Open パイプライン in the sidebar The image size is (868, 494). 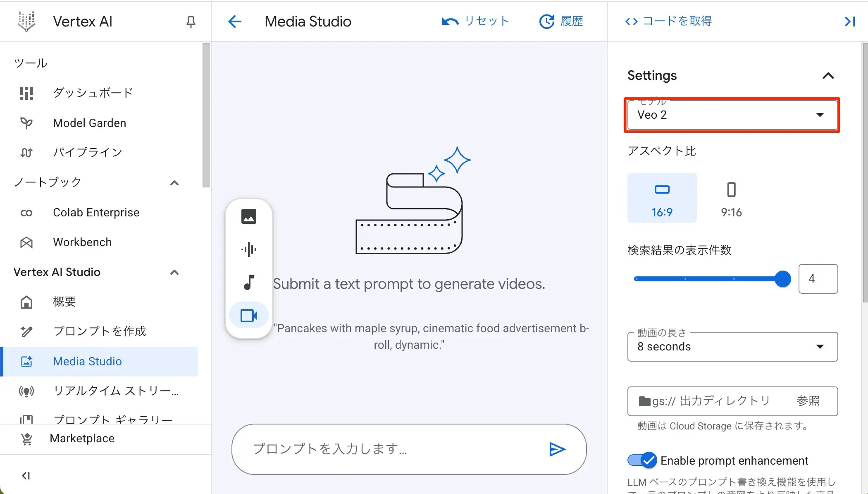tap(99, 153)
